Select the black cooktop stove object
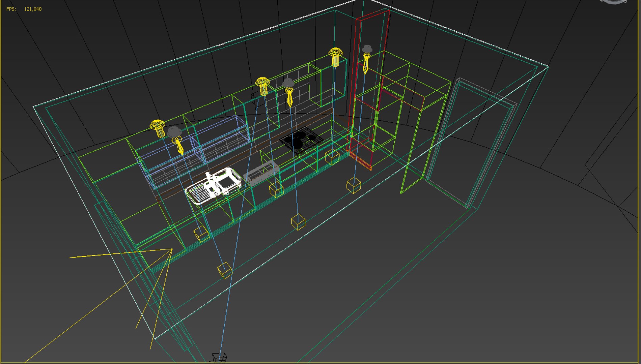 pos(301,140)
